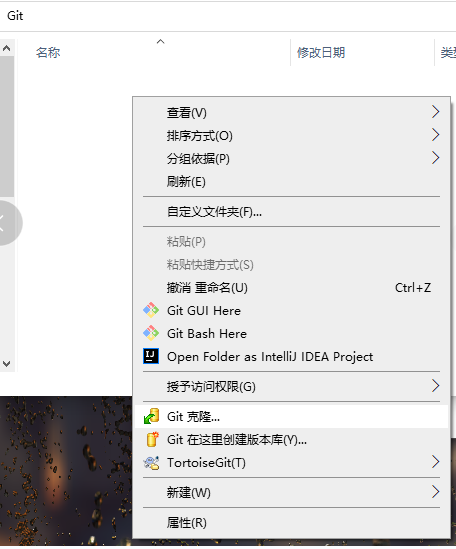Expand the 查看(V) submenu arrow
This screenshot has width=456, height=549.
click(435, 112)
